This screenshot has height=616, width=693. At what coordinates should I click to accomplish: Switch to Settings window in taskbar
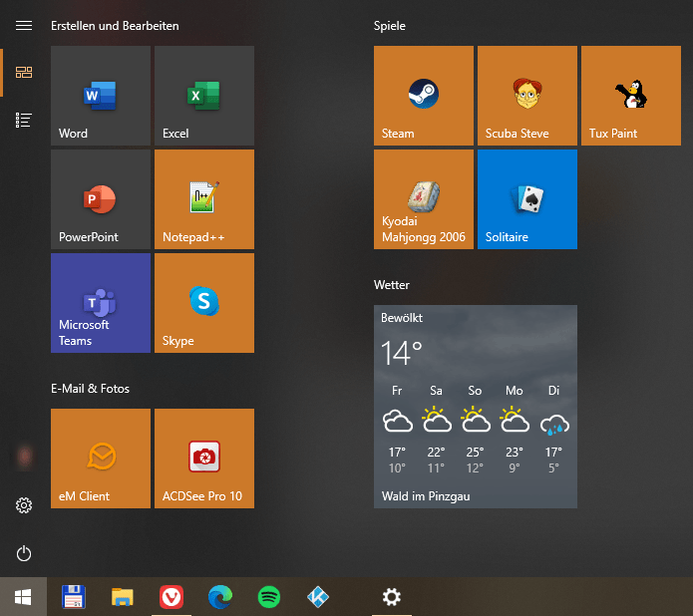(x=392, y=597)
